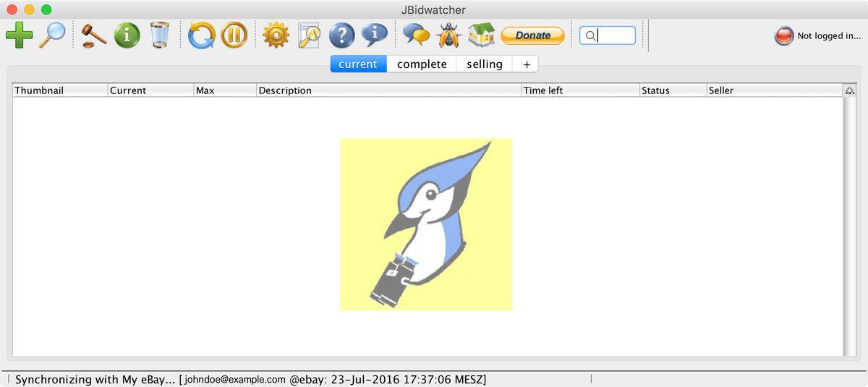The image size is (868, 387).
Task: Open the activity log viewer icon
Action: click(309, 35)
